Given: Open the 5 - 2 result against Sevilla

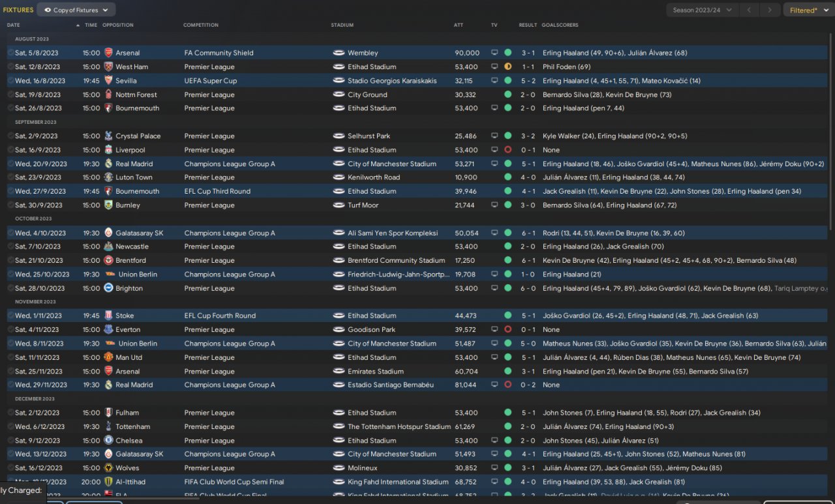Looking at the screenshot, I should 528,81.
